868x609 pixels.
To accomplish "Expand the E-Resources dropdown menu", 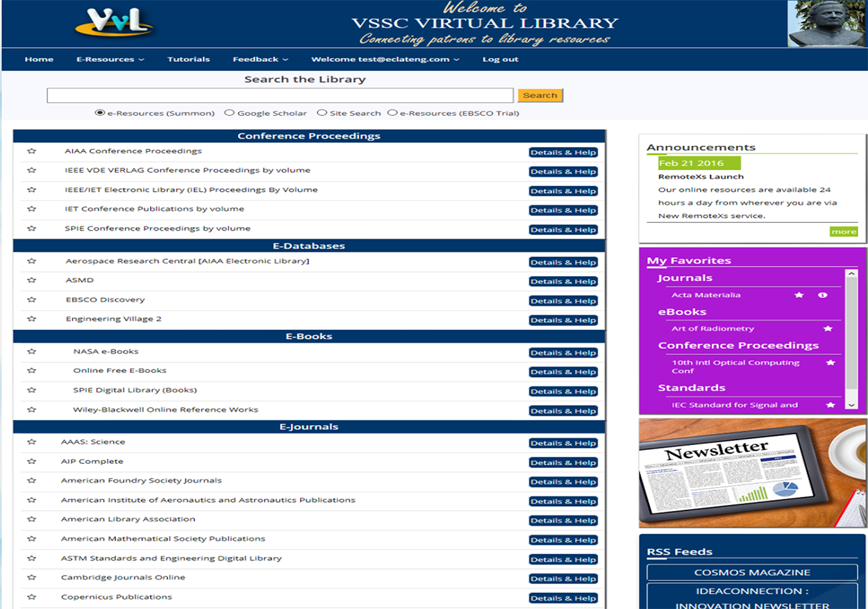I will [x=110, y=59].
